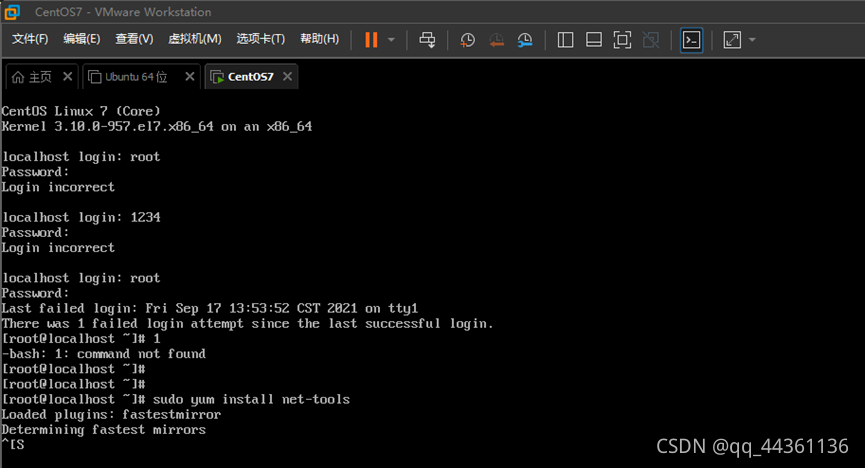Open the 编辑(E) menu
The height and width of the screenshot is (468, 865).
[82, 39]
